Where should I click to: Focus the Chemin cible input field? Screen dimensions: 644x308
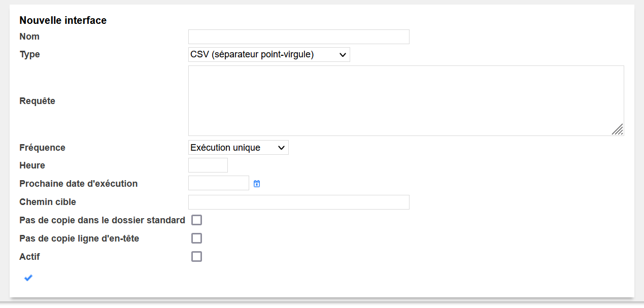point(298,202)
